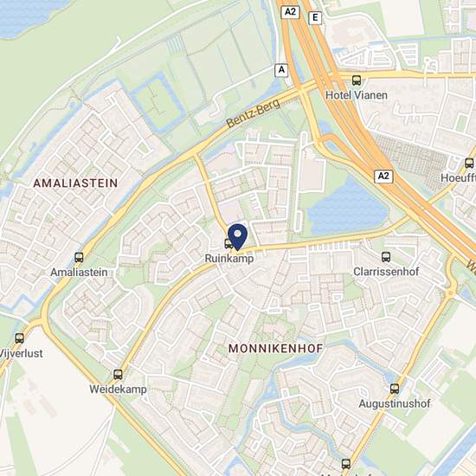Select the Ruinkamp bus stop icon
This screenshot has height=476, width=476.
pos(228,243)
